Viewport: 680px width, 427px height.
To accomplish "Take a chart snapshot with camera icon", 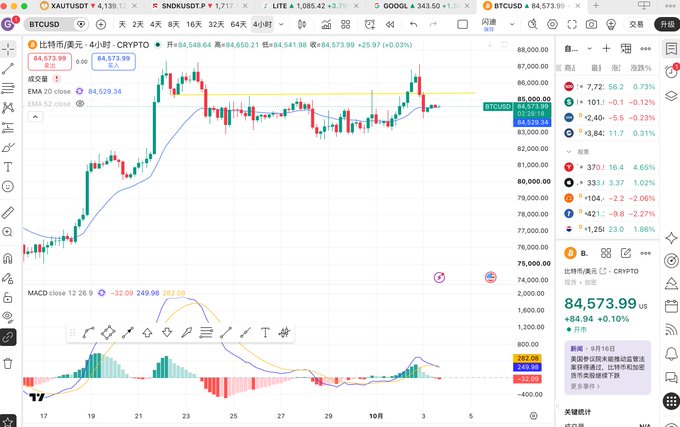I will (591, 24).
